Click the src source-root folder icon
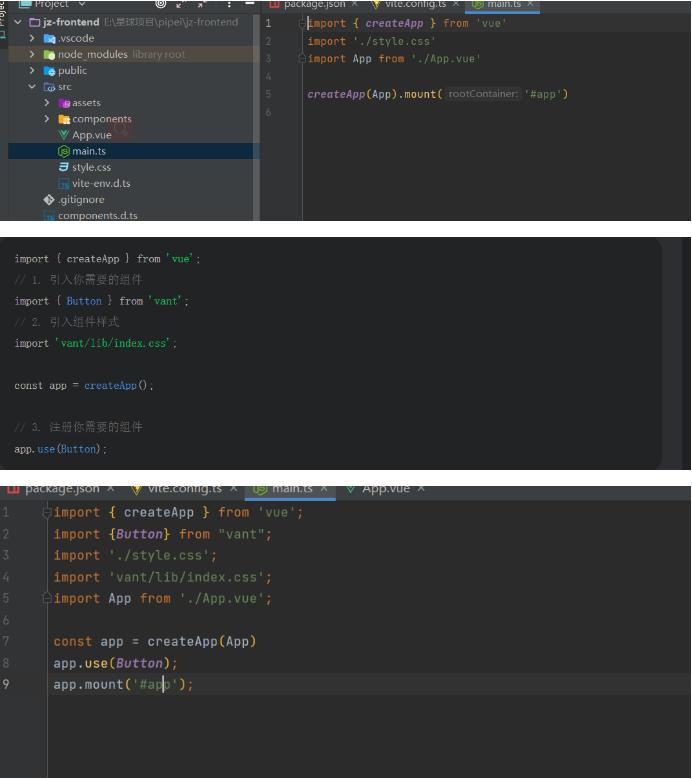 (x=49, y=87)
